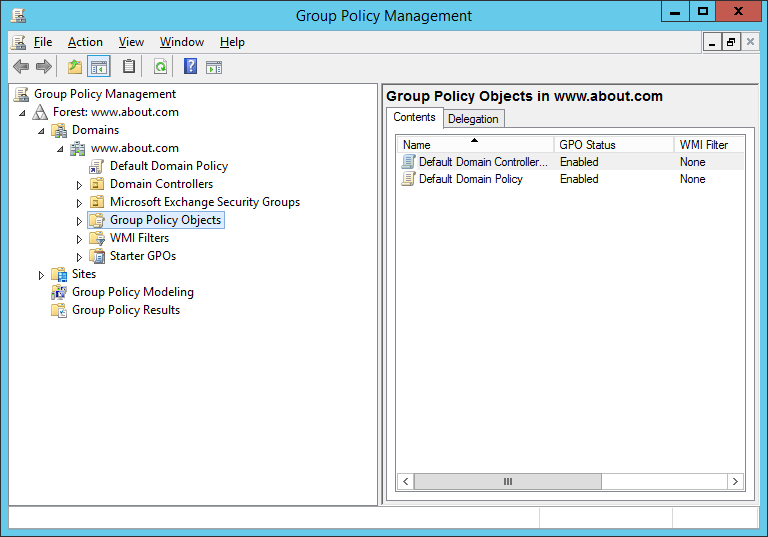The height and width of the screenshot is (537, 768).
Task: Switch to the Delegation tab
Action: (473, 119)
